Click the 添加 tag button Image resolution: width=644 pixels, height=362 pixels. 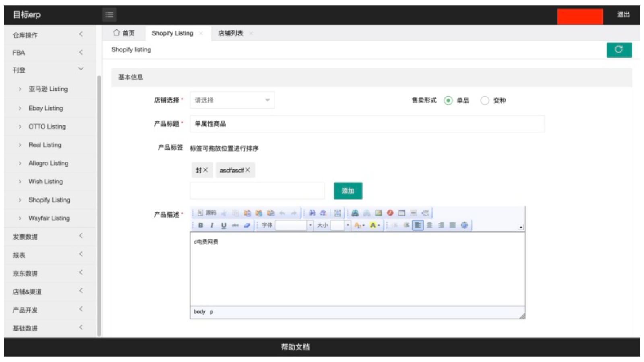click(x=348, y=191)
